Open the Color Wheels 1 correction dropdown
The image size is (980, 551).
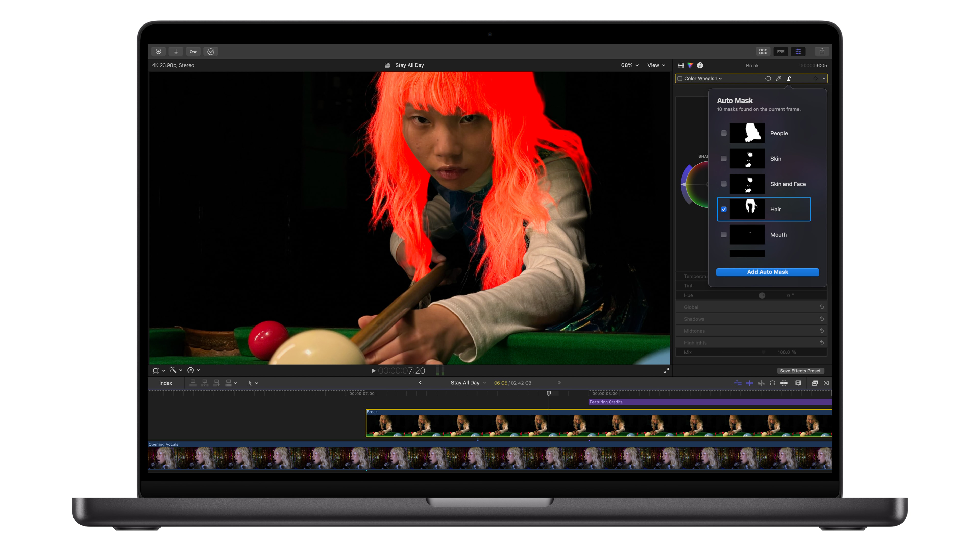tap(703, 78)
